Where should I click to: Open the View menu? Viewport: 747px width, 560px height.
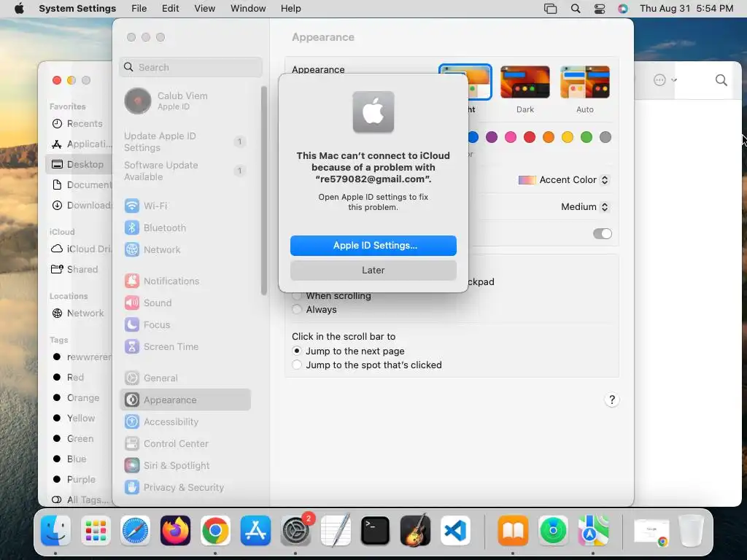click(205, 9)
